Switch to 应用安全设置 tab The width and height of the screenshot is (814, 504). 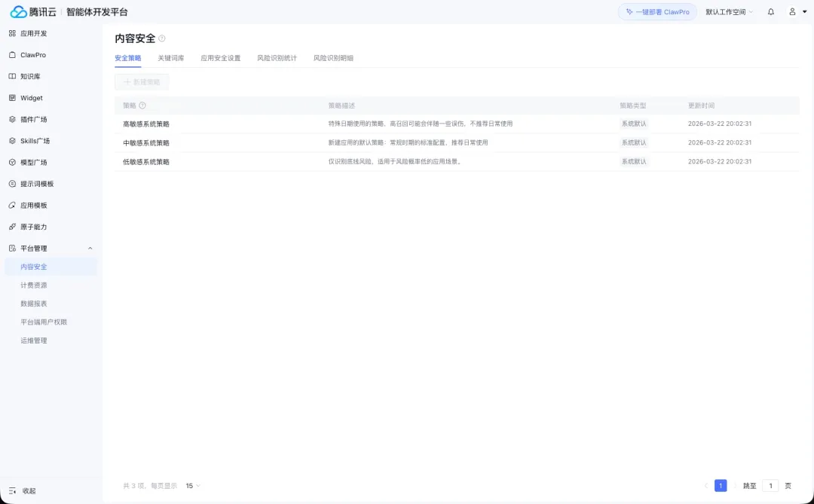coord(221,58)
